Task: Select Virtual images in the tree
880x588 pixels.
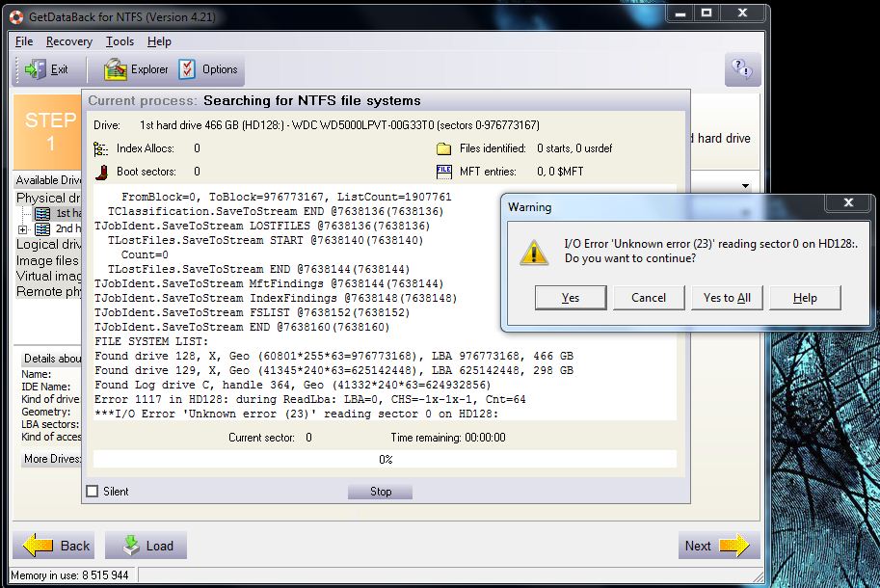Action: (48, 276)
